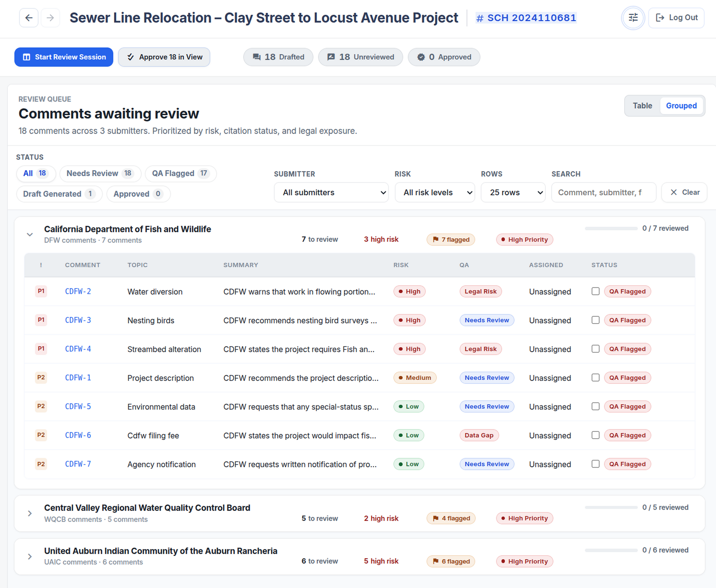Open the All risk levels dropdown
716x588 pixels.
(435, 192)
